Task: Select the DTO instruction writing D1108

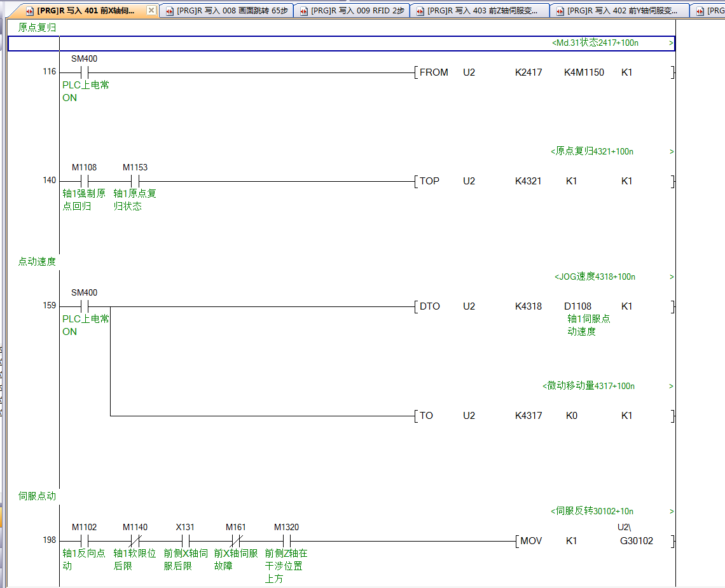Action: (x=430, y=306)
